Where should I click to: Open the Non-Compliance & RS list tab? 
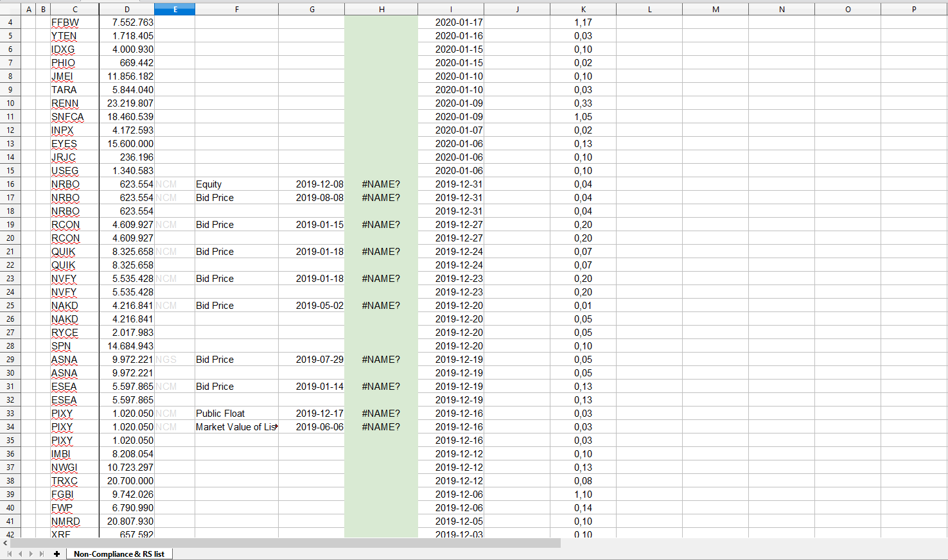[x=119, y=554]
